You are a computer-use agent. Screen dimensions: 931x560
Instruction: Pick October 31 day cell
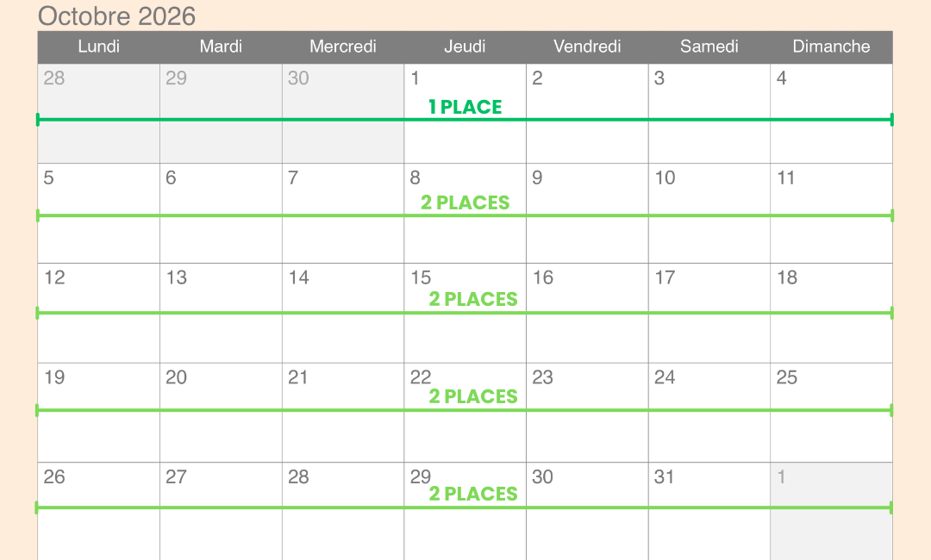coord(709,526)
